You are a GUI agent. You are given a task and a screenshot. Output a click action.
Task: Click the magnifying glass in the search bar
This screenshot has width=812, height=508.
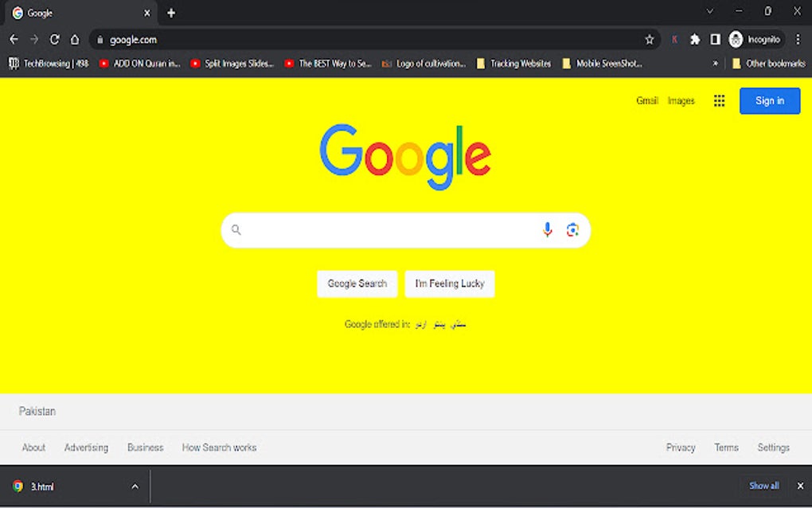click(x=236, y=229)
